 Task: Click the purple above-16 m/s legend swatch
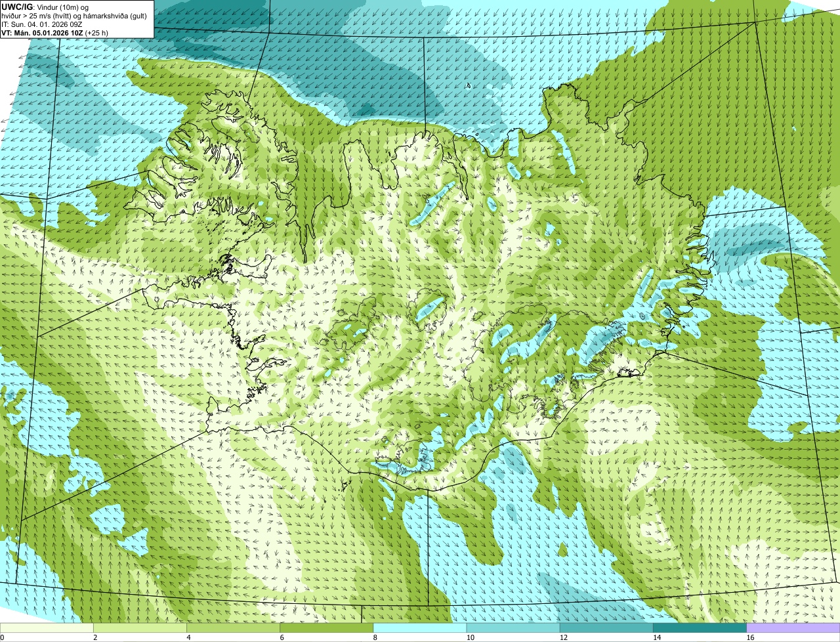[793, 628]
